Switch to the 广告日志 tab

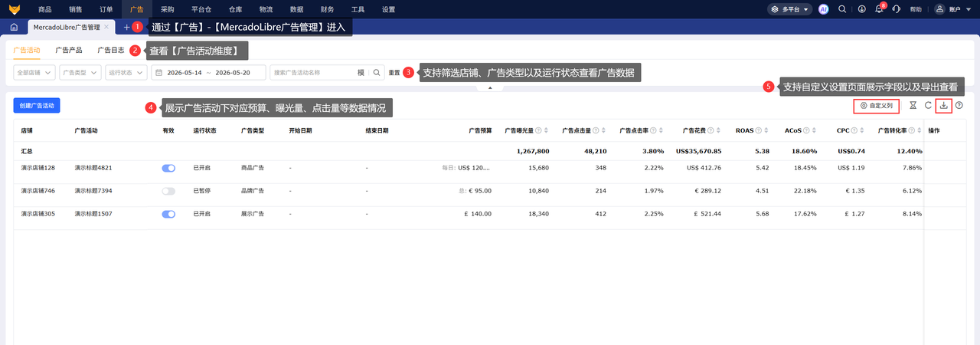[111, 49]
